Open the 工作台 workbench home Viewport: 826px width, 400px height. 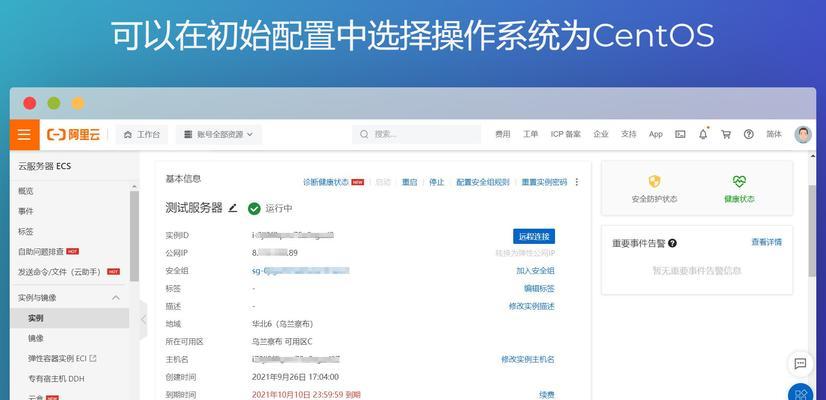pyautogui.click(x=142, y=134)
